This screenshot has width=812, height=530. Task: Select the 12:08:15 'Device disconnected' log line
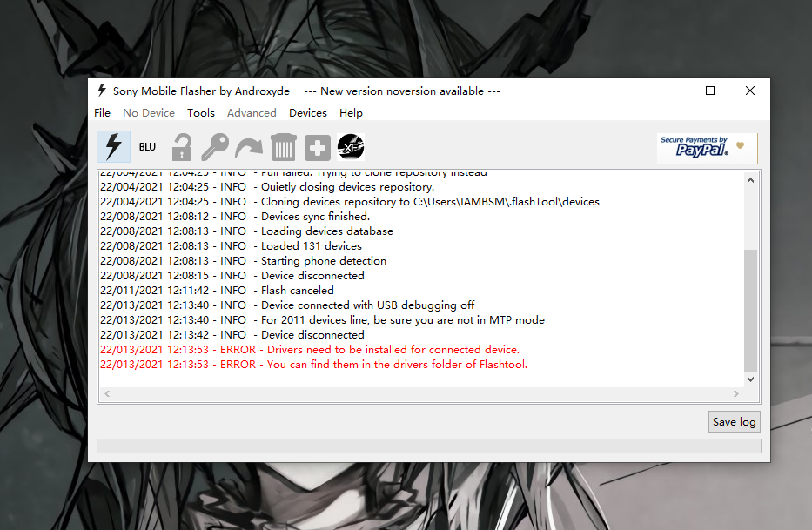[232, 276]
